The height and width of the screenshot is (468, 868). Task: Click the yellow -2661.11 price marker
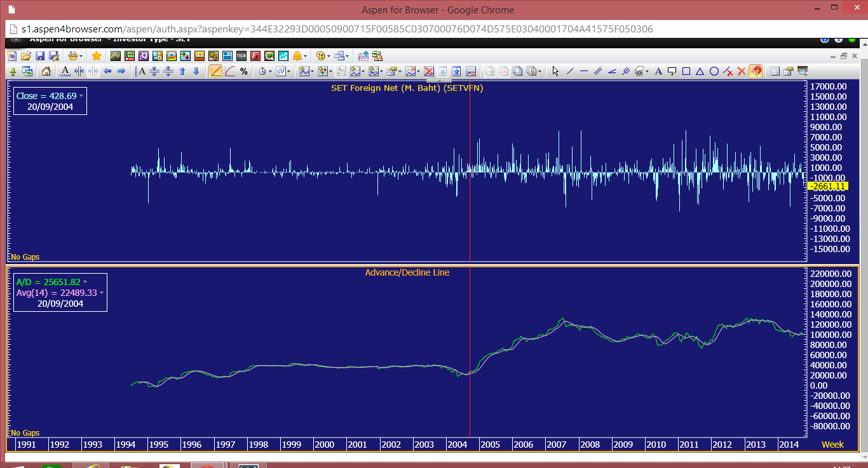pyautogui.click(x=827, y=186)
